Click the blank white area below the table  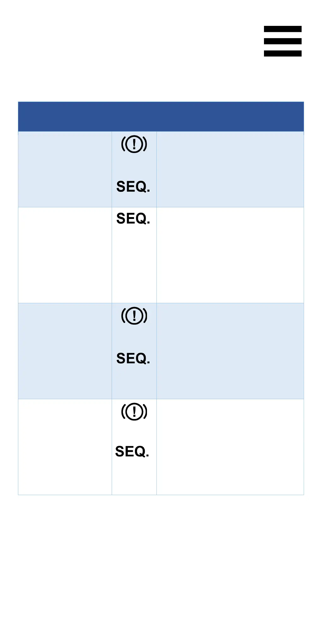click(161, 568)
